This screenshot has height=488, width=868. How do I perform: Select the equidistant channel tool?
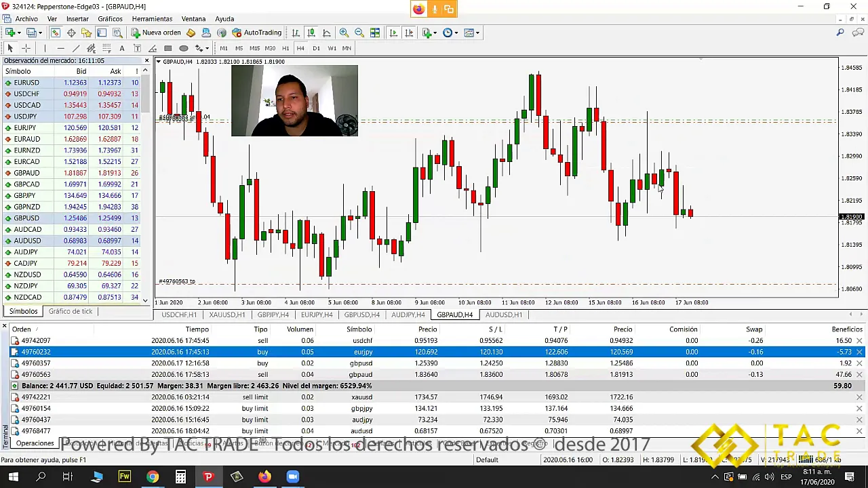point(91,48)
